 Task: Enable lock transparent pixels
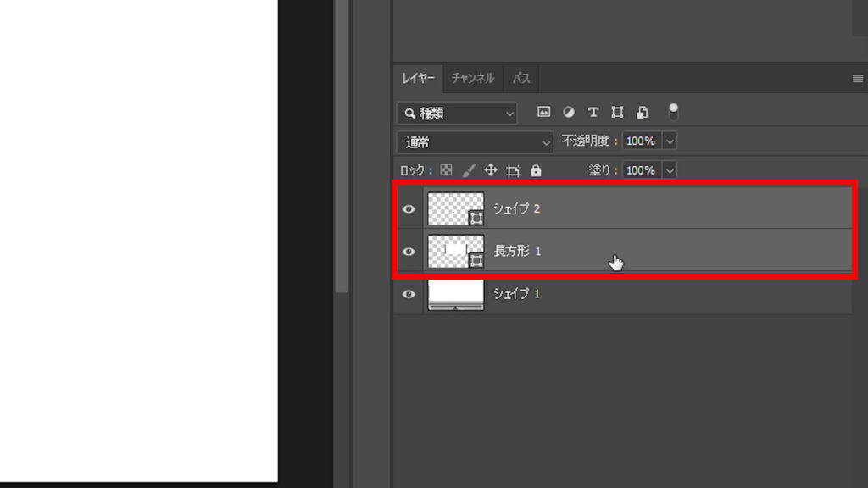coord(446,170)
